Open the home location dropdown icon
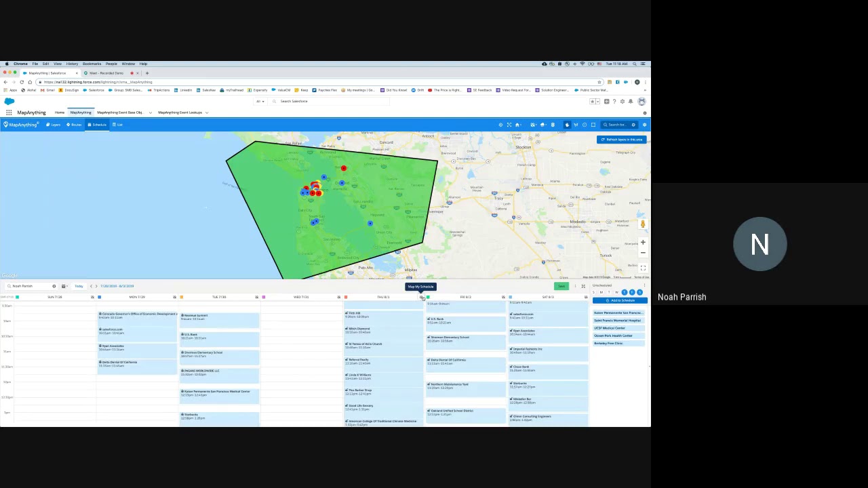 518,125
